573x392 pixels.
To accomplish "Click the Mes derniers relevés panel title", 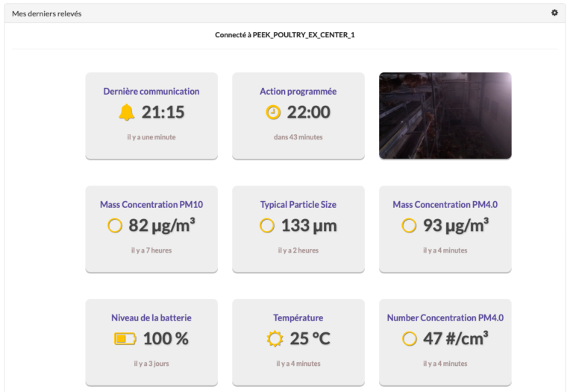I will pos(47,13).
